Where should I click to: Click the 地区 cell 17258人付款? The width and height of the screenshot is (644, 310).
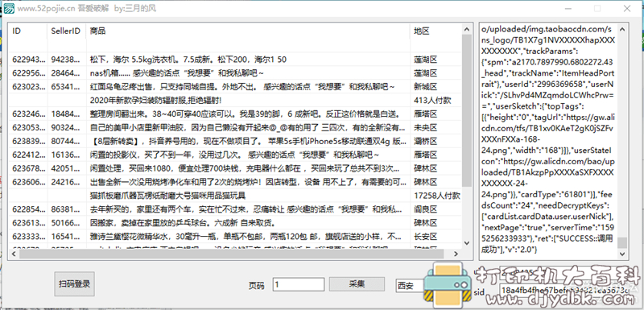[x=437, y=195]
